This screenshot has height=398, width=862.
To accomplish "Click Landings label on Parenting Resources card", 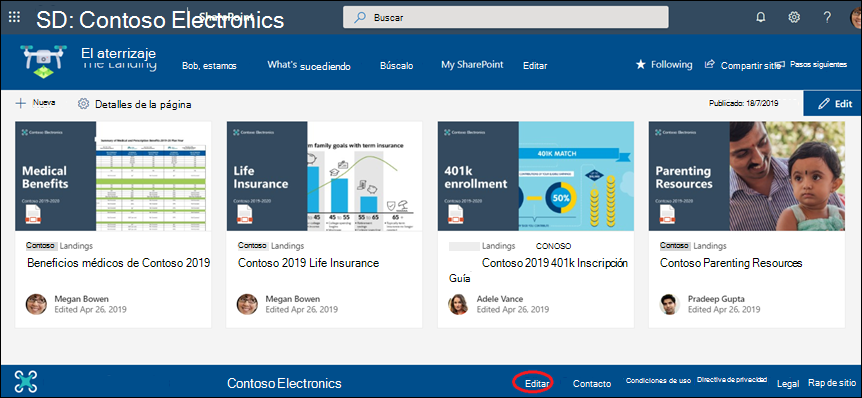I will click(x=710, y=246).
